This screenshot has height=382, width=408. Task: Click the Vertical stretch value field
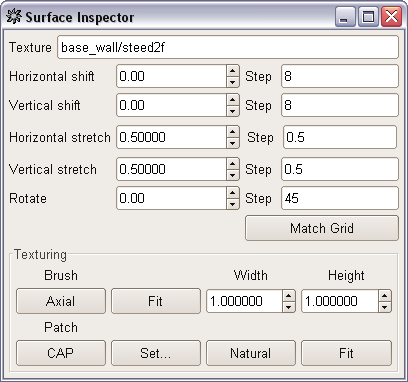point(172,169)
